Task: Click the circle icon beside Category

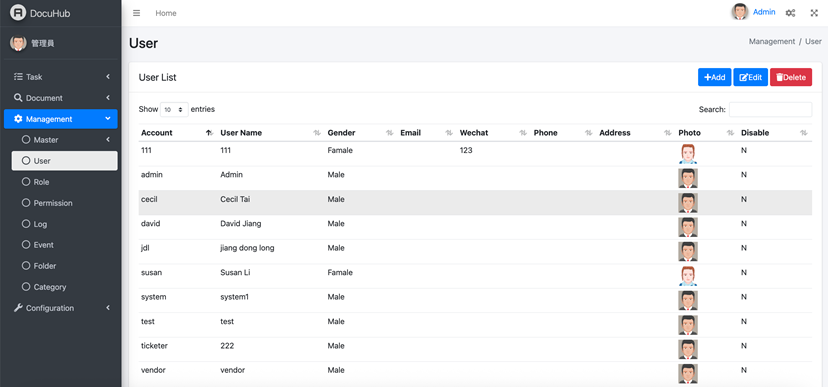Action: (x=26, y=287)
